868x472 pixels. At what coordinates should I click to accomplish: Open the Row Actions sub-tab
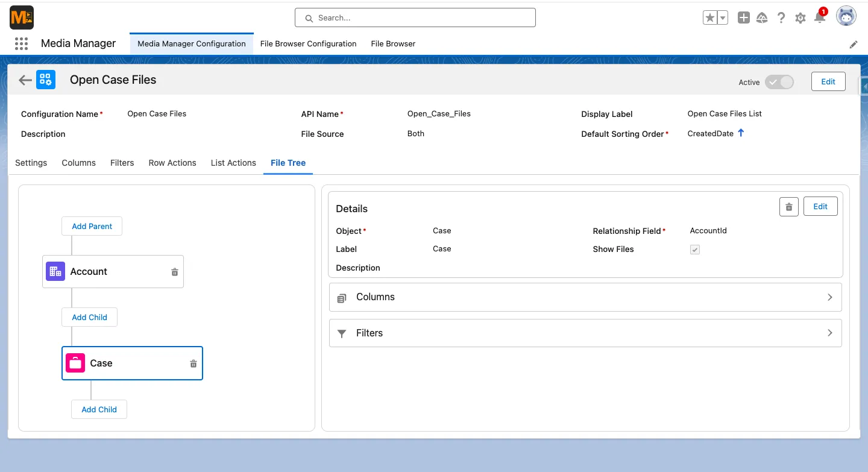(172, 163)
